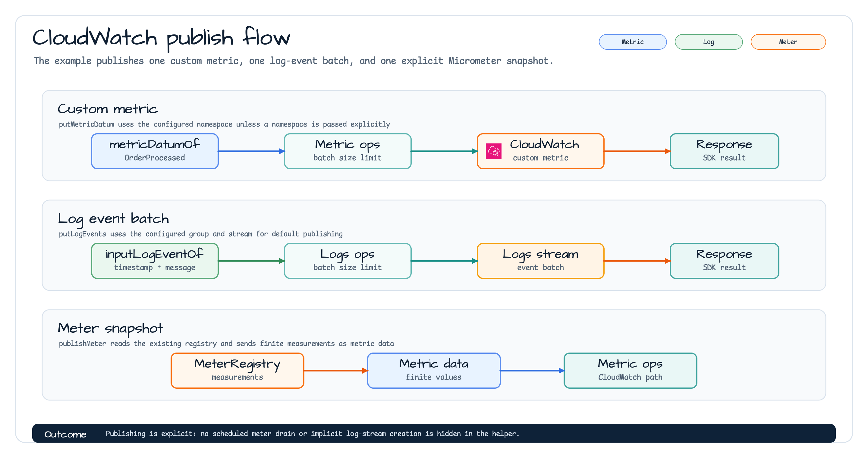Image resolution: width=868 pixels, height=458 pixels.
Task: Click blue arrow from metricDatumOf to Metric ops
Action: (251, 151)
